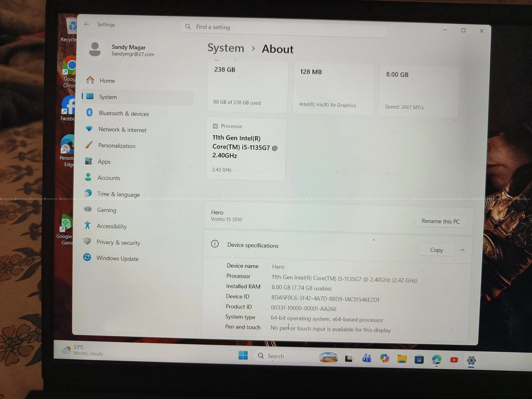
Task: Click the Installed RAM value text
Action: click(x=301, y=288)
